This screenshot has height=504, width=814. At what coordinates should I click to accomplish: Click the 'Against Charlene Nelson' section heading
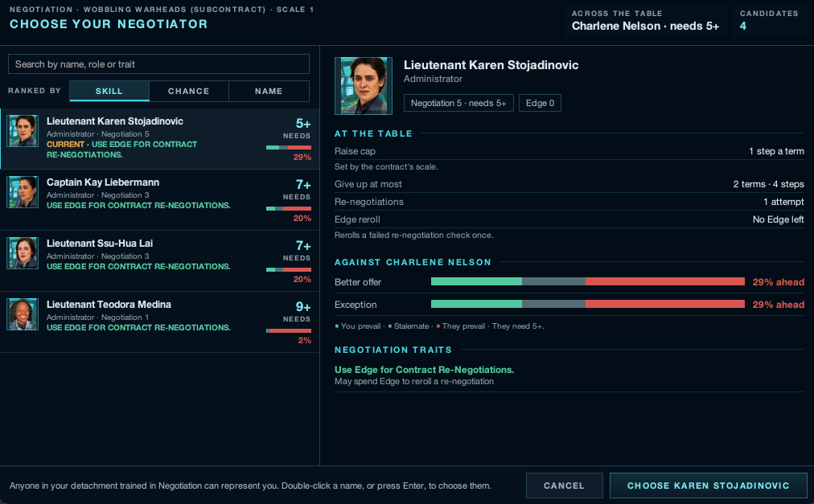click(413, 262)
